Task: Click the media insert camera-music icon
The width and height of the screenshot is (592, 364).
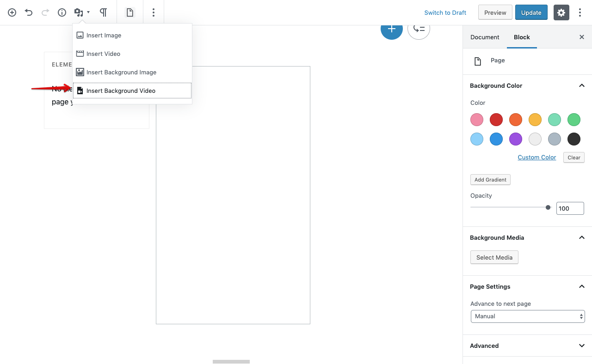Action: coord(79,12)
